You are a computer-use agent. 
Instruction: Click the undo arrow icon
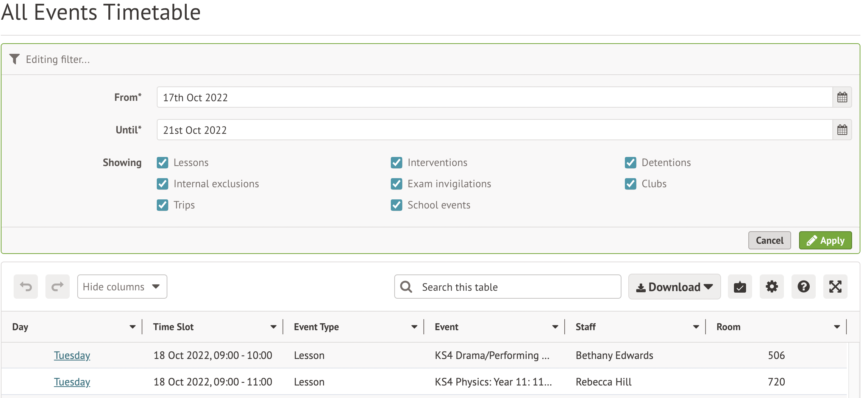point(26,287)
